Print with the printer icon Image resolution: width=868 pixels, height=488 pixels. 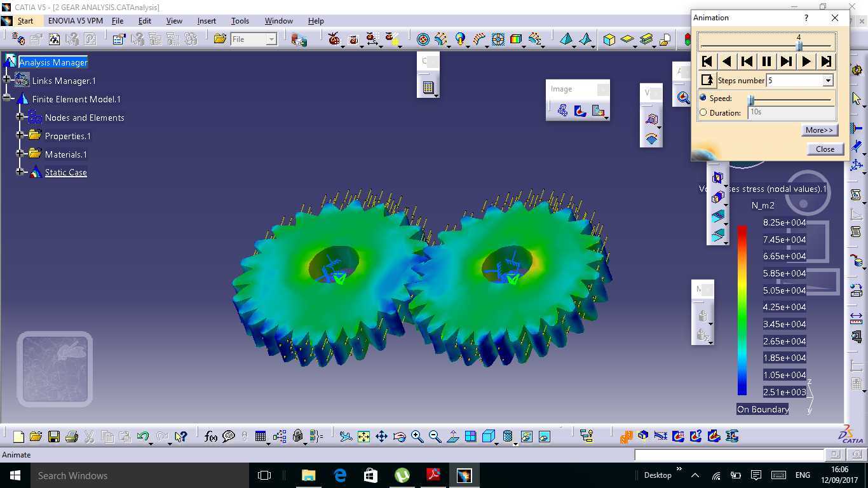[x=71, y=437]
